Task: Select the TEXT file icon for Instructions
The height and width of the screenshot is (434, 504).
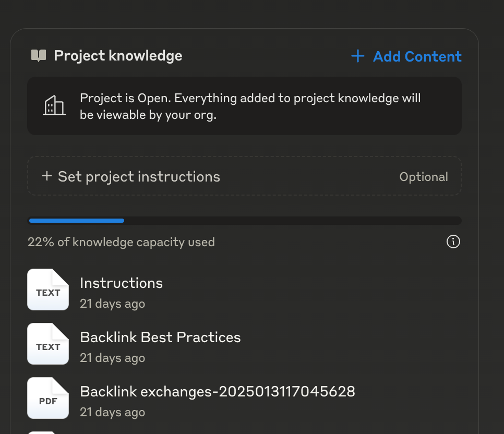Action: pyautogui.click(x=47, y=290)
